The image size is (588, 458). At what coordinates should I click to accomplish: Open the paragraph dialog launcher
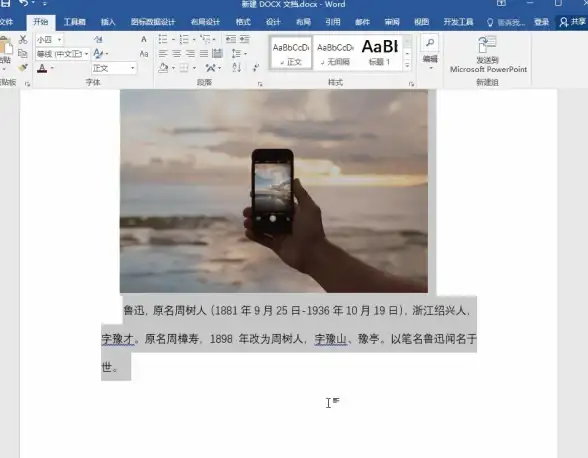(x=260, y=84)
